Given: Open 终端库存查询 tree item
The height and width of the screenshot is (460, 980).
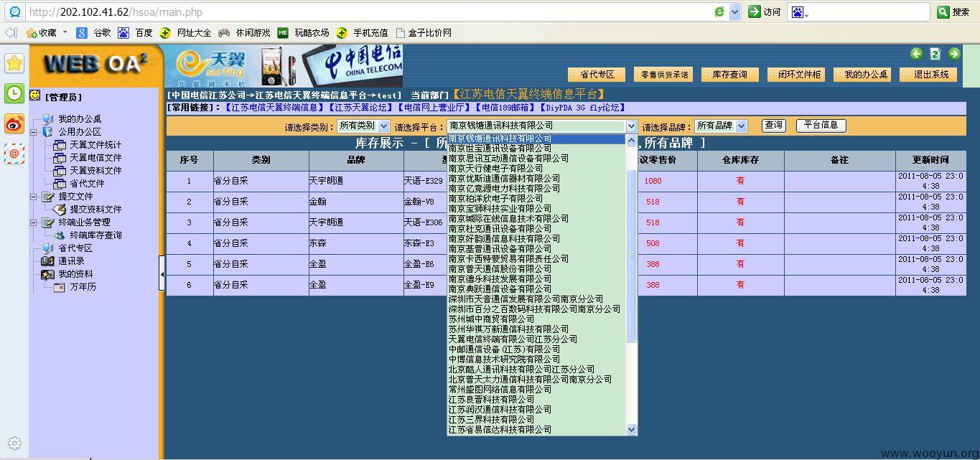Looking at the screenshot, I should click(95, 235).
